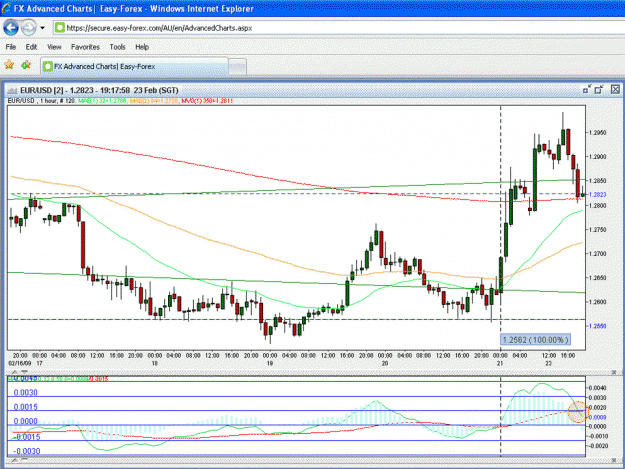The width and height of the screenshot is (625, 469).
Task: Click the 1.2950 price axis label
Action: pyautogui.click(x=597, y=133)
